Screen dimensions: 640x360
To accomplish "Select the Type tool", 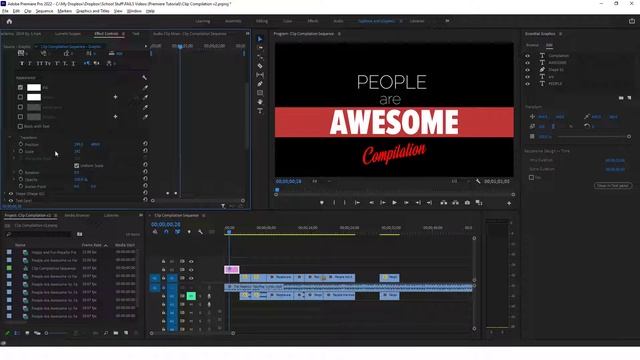I will pyautogui.click(x=260, y=111).
